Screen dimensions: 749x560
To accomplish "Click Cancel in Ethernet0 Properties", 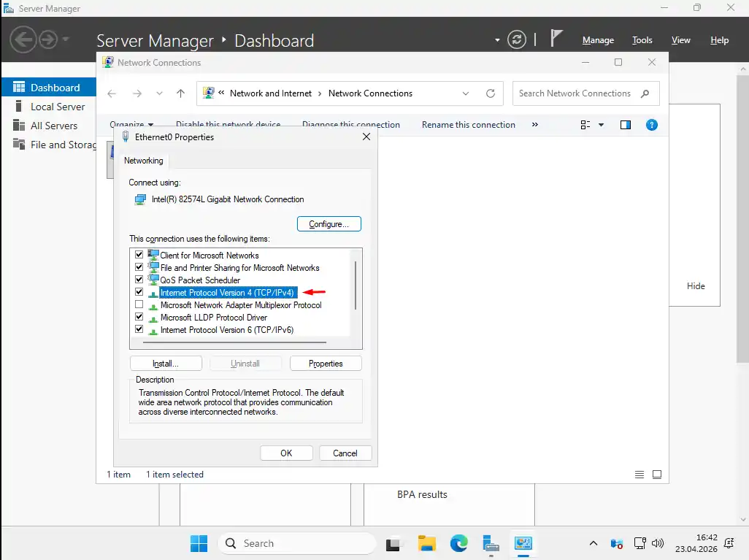I will pyautogui.click(x=345, y=453).
